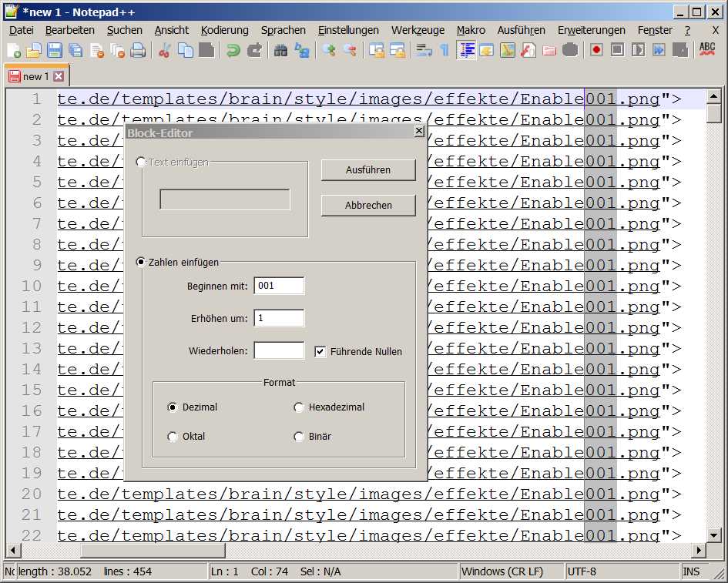728x583 pixels.
Task: Choose Binär number format
Action: click(x=299, y=437)
